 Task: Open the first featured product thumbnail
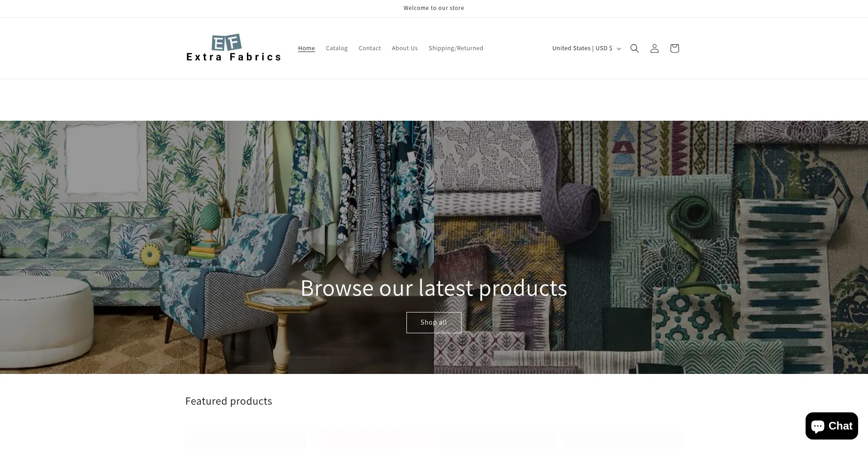(245, 440)
